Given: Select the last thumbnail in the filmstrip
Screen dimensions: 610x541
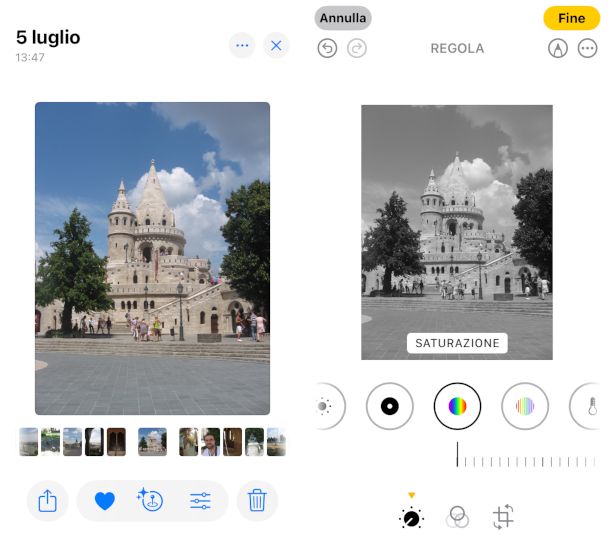Looking at the screenshot, I should coord(276,442).
